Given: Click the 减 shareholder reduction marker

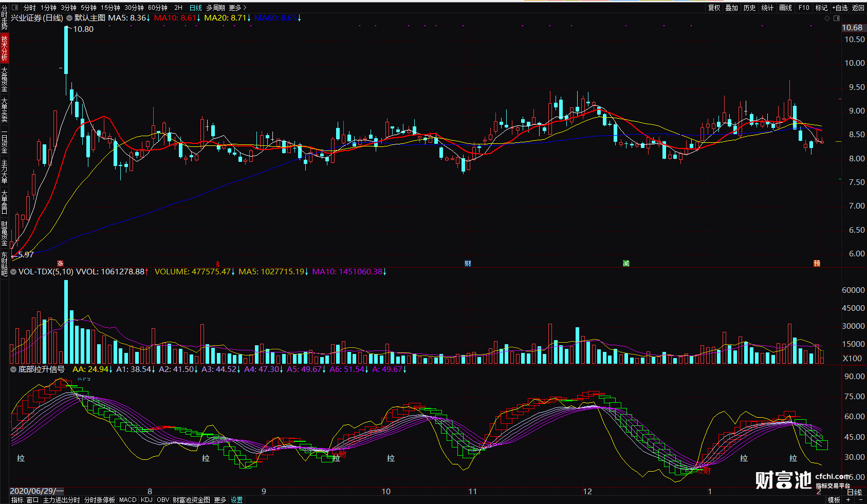Looking at the screenshot, I should click(626, 264).
